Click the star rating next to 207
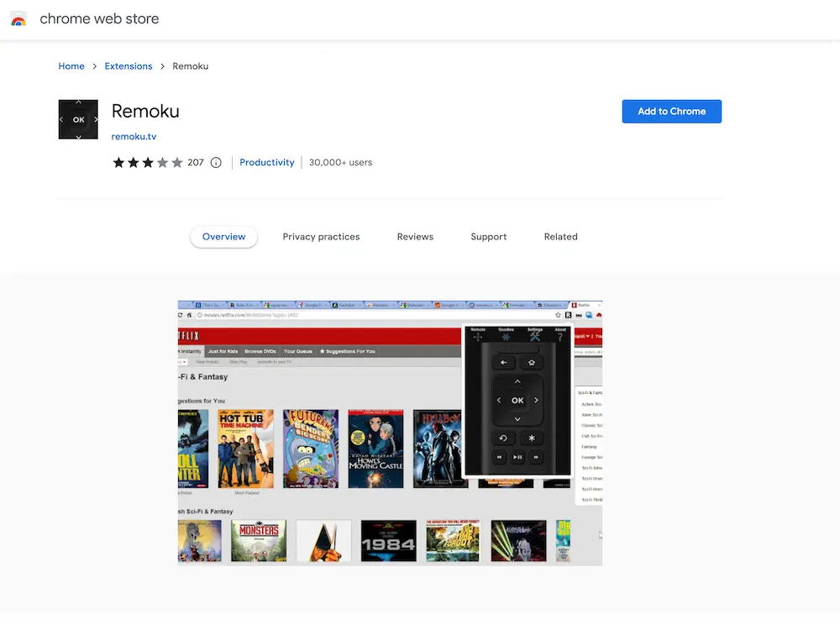 coord(147,162)
